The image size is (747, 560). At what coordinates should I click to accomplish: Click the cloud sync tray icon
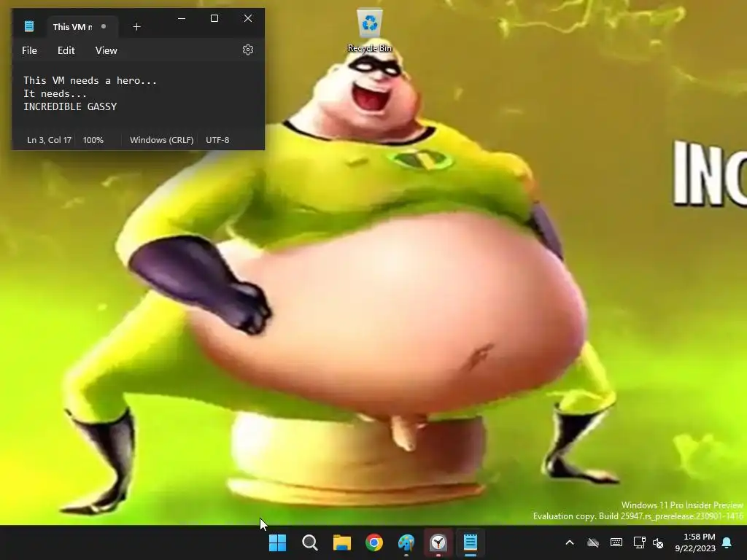pyautogui.click(x=593, y=542)
